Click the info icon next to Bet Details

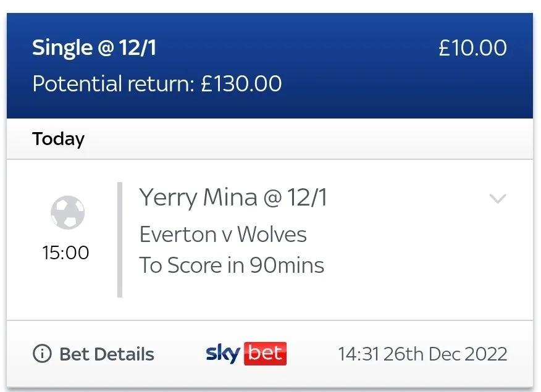pyautogui.click(x=42, y=354)
